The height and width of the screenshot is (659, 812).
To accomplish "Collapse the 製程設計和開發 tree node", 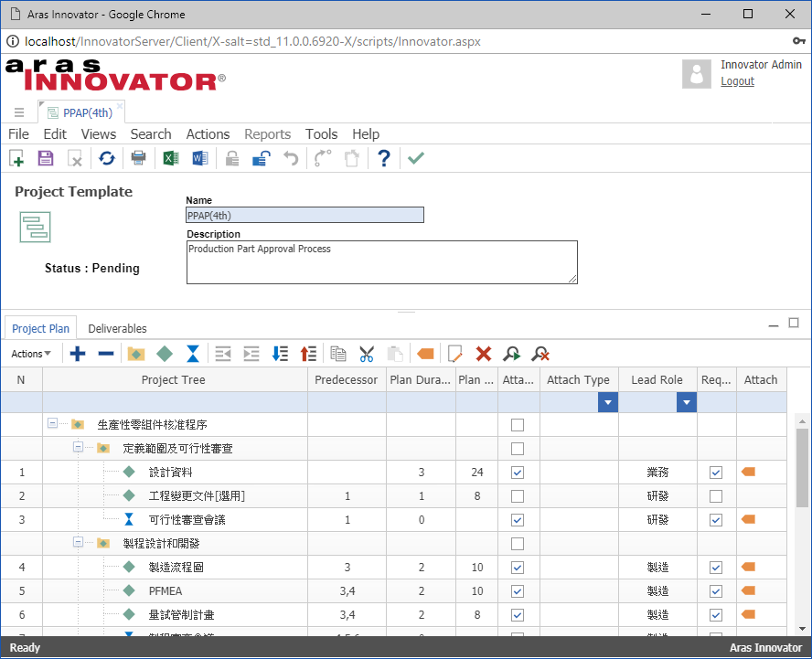I will point(79,543).
